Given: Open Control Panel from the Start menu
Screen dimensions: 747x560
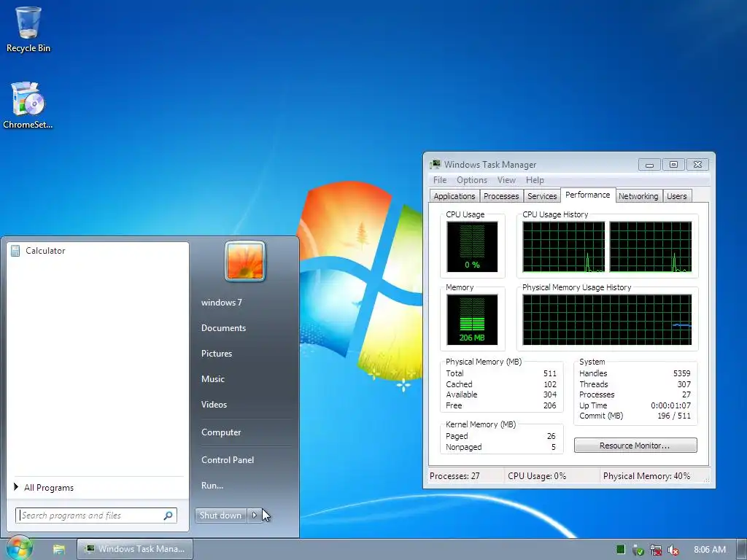Looking at the screenshot, I should [228, 460].
